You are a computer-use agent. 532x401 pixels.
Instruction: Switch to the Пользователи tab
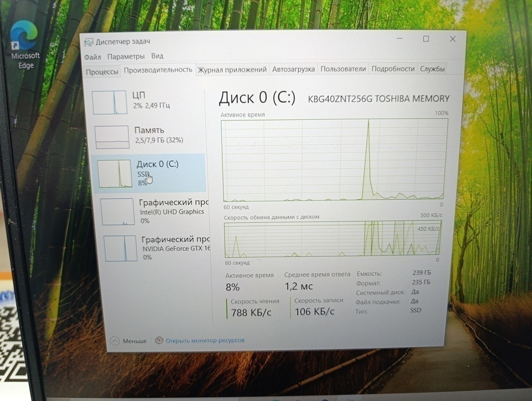344,69
